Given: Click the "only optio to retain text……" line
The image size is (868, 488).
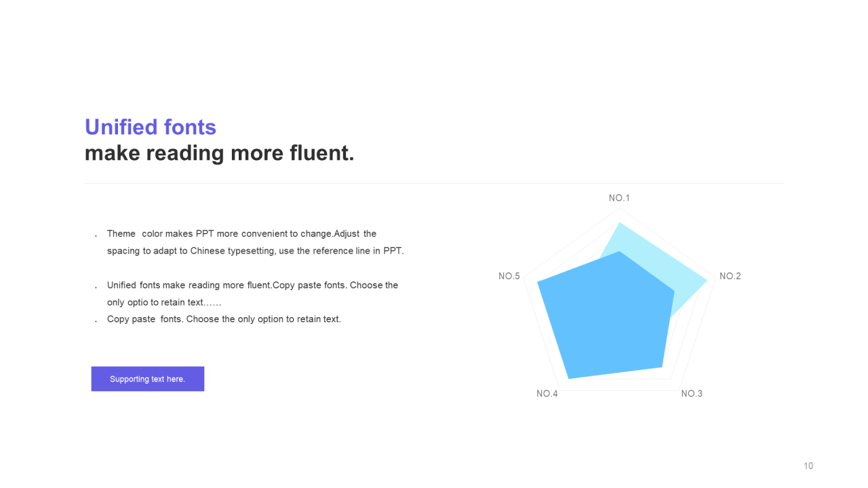Looking at the screenshot, I should pyautogui.click(x=164, y=302).
